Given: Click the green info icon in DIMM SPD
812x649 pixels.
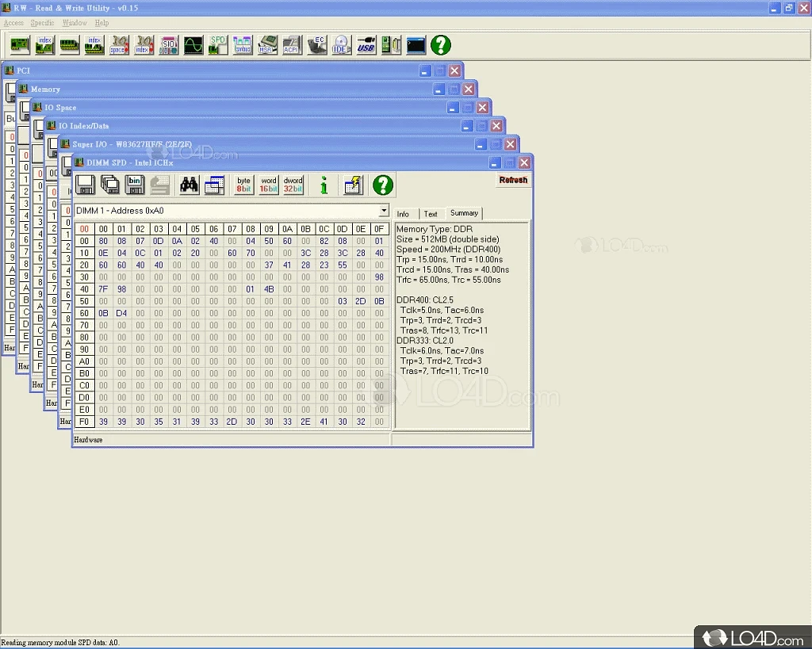Looking at the screenshot, I should [x=324, y=185].
